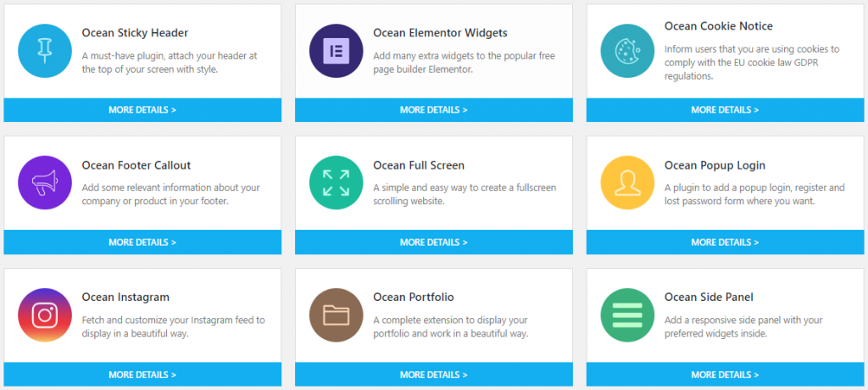Screen dimensions: 868x390
Task: Click the Ocean Sticky Header pushpin icon
Action: pos(45,50)
